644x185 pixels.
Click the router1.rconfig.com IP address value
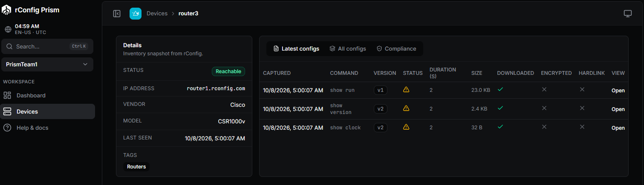tap(216, 88)
